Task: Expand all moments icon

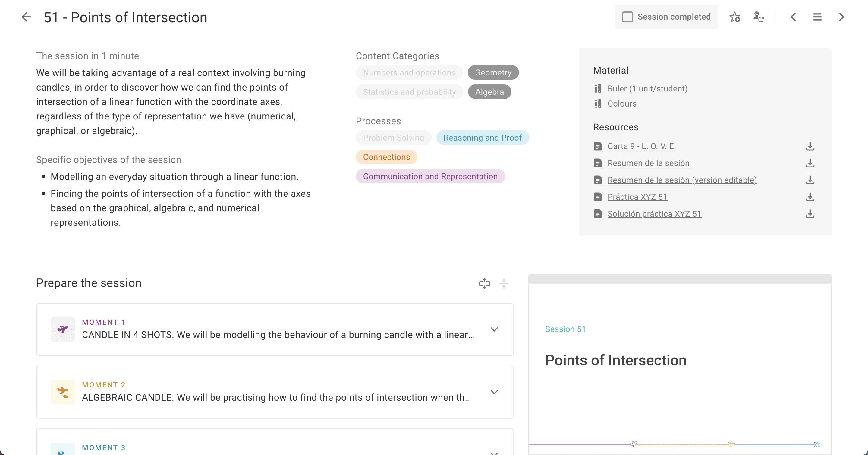Action: (484, 283)
